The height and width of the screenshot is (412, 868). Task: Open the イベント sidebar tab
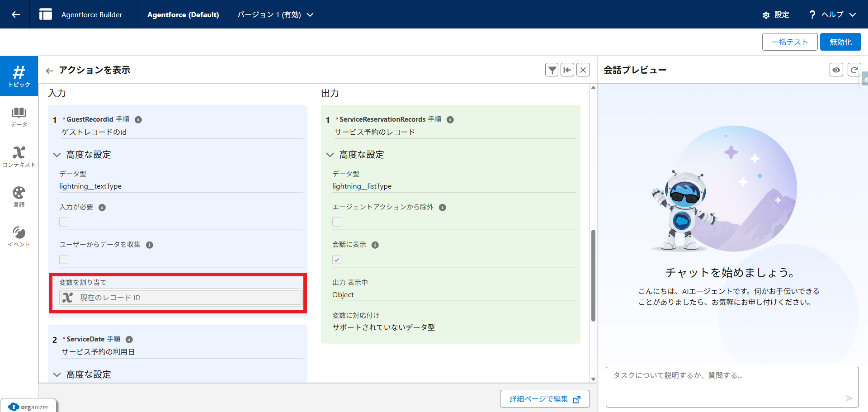(19, 237)
